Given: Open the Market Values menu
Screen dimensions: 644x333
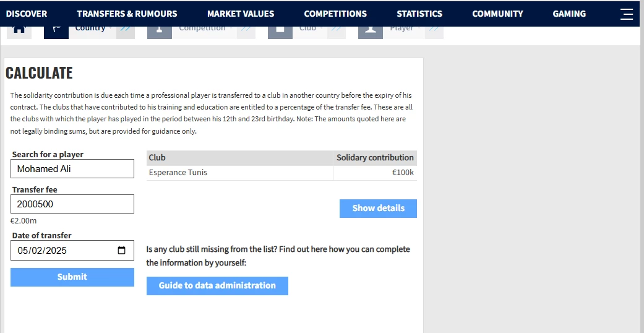Looking at the screenshot, I should (241, 14).
